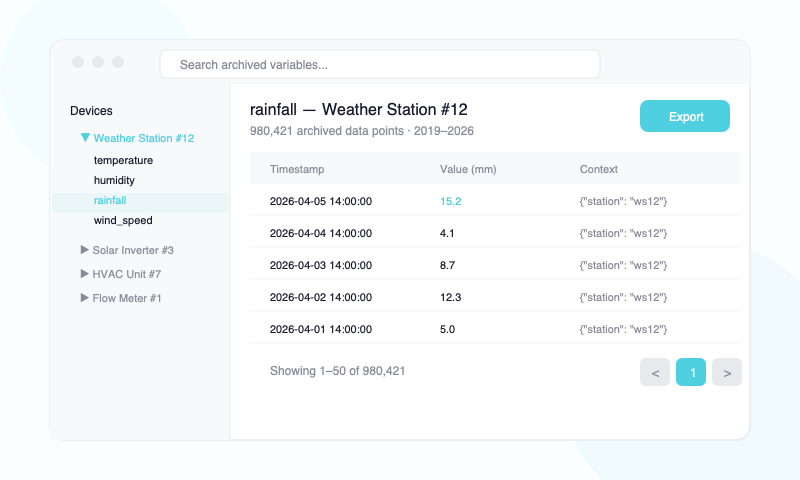The height and width of the screenshot is (480, 800).
Task: Expand the Solar Inverter #3 arrow
Action: 85,249
